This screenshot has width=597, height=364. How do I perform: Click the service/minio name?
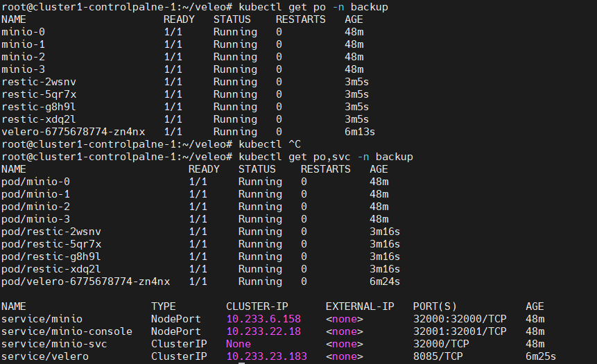(42, 319)
